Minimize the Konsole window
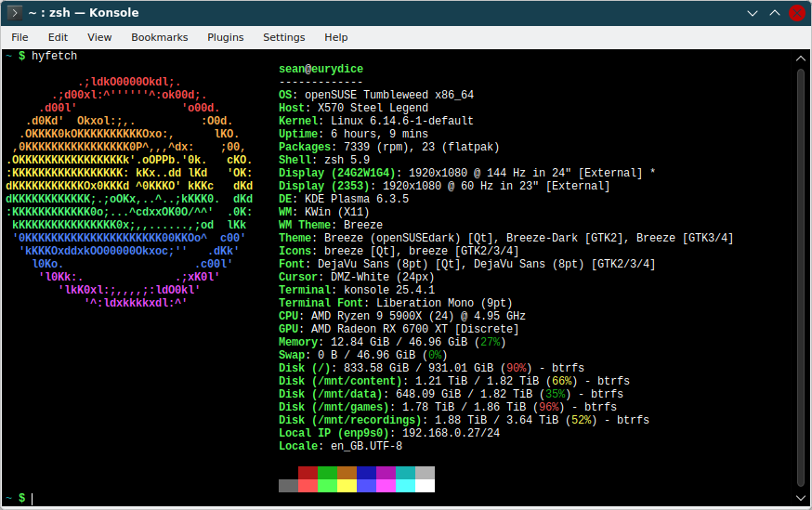Image resolution: width=812 pixels, height=510 pixels. pyautogui.click(x=753, y=13)
